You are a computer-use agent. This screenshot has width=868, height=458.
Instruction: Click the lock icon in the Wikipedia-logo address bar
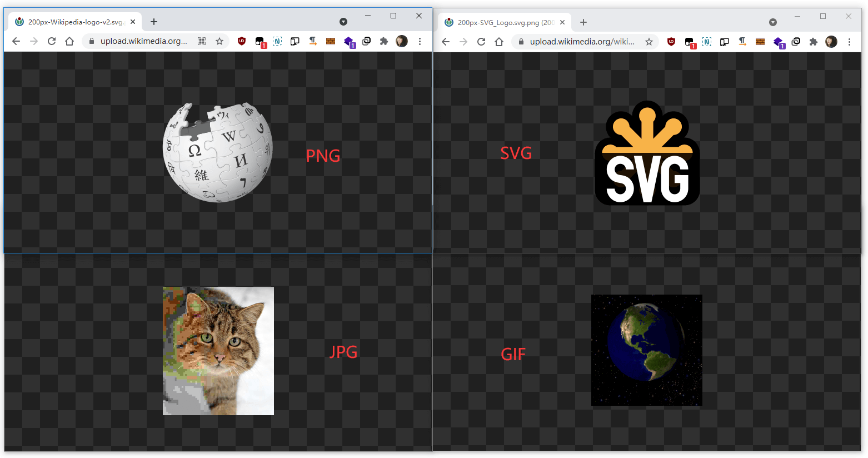pyautogui.click(x=92, y=41)
